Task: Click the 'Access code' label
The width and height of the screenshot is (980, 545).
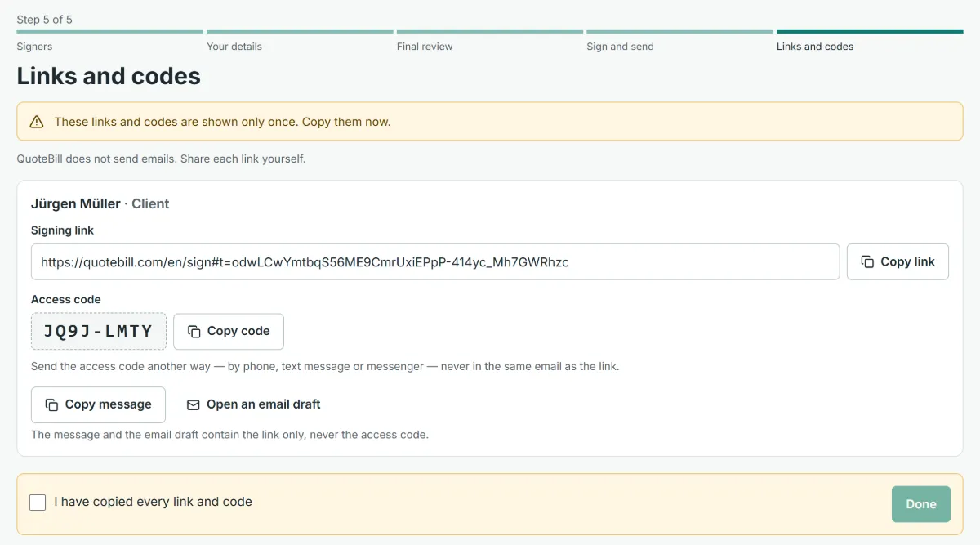Action: point(66,299)
